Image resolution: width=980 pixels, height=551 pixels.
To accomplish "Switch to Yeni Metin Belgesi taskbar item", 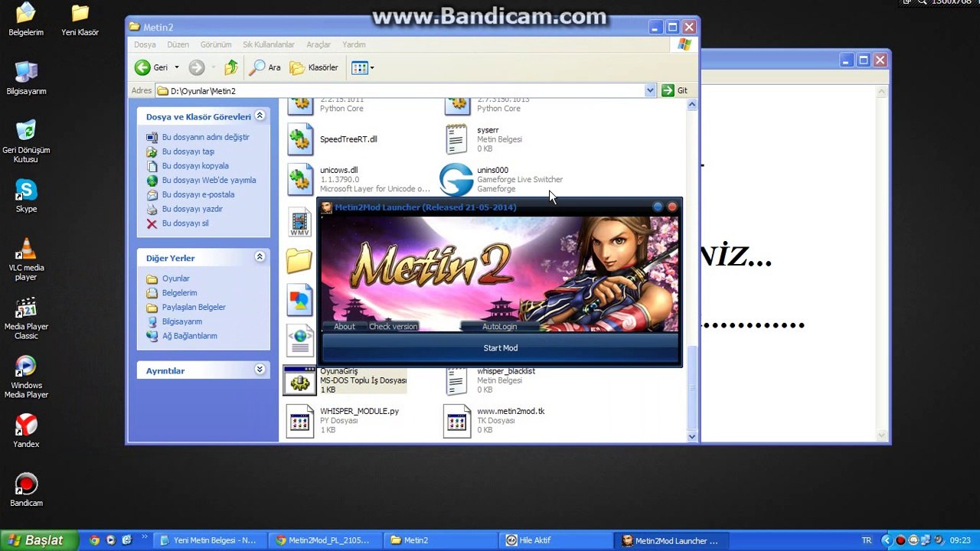I will pos(209,540).
